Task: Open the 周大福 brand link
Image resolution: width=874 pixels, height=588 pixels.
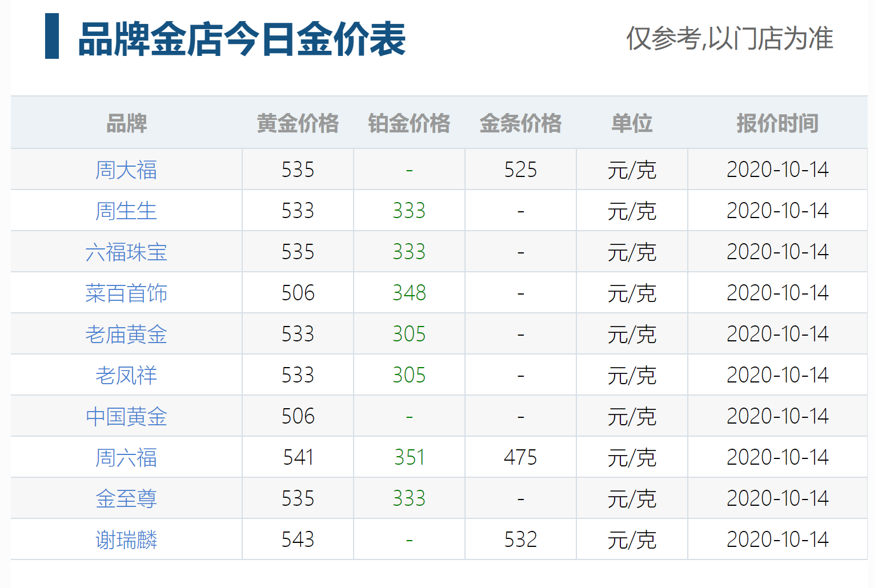Action: tap(126, 170)
